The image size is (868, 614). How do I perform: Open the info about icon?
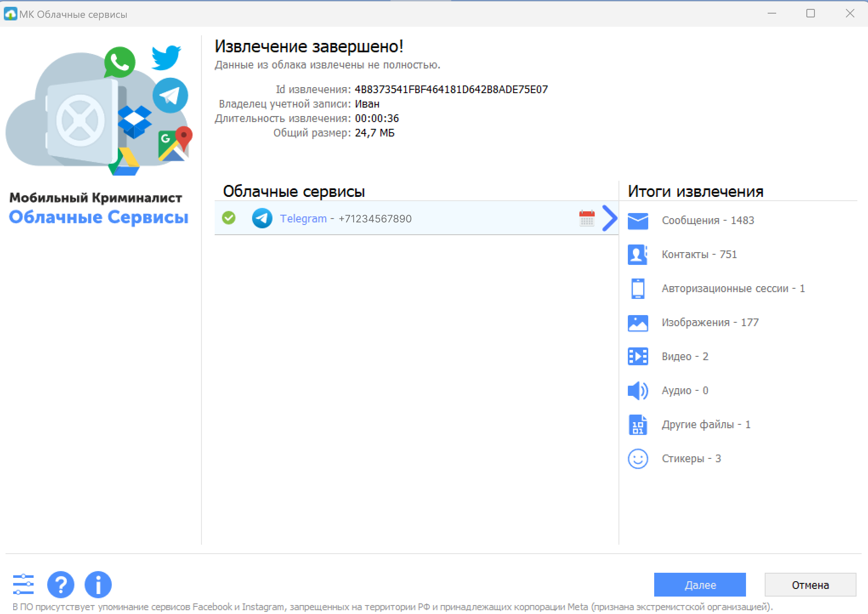click(98, 584)
